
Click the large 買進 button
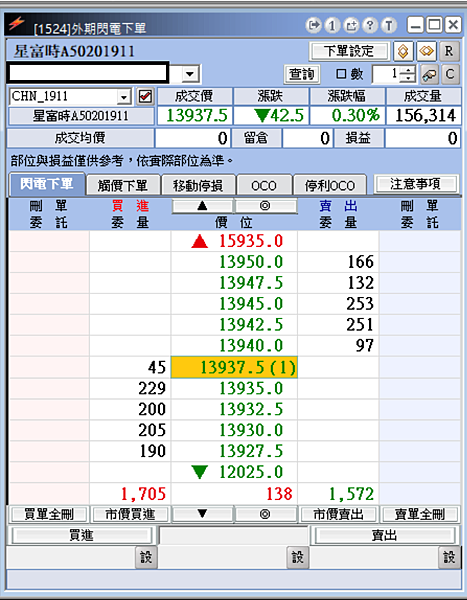(81, 535)
